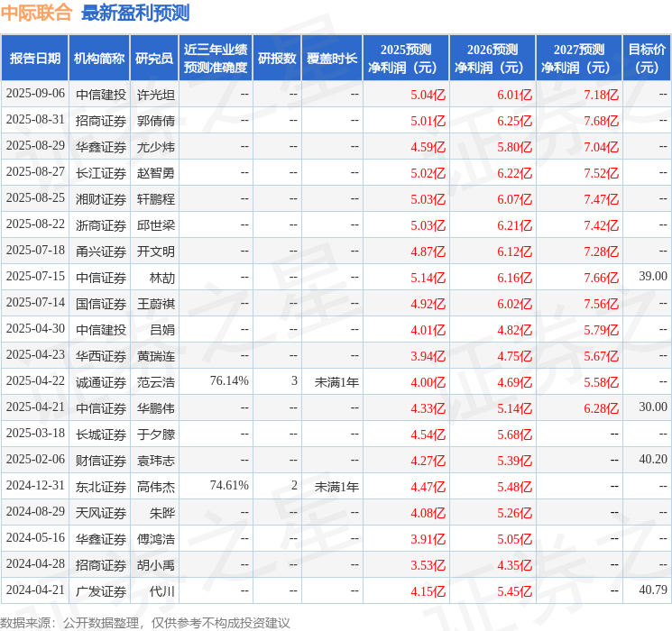Image resolution: width=672 pixels, height=631 pixels.
Task: Click the 2025预测净利润 column header
Action: pyautogui.click(x=406, y=59)
